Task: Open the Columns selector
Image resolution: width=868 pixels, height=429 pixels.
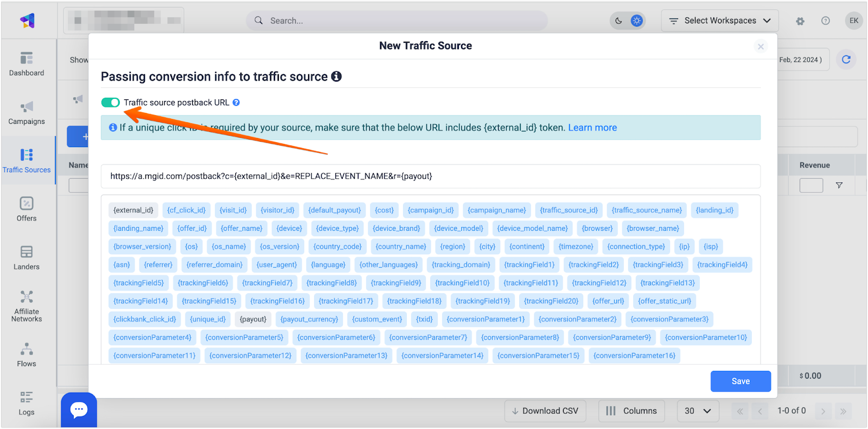Action: pyautogui.click(x=631, y=411)
